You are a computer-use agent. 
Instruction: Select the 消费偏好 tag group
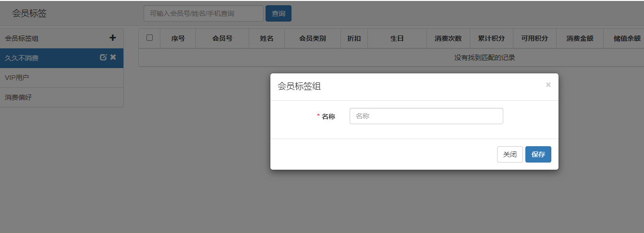coord(18,97)
